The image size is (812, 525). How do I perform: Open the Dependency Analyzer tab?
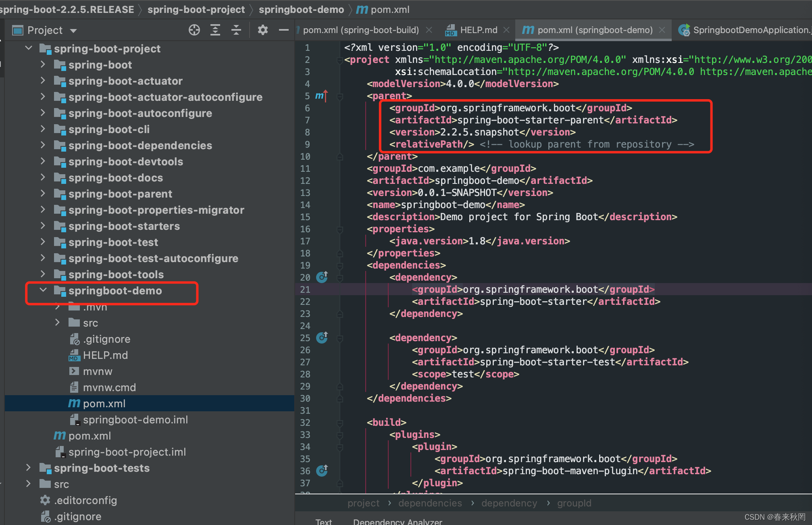click(398, 521)
